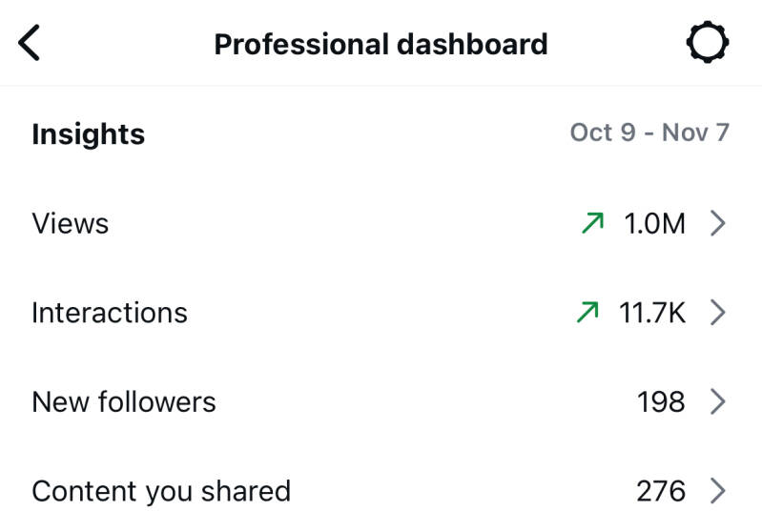The height and width of the screenshot is (532, 762).
Task: Expand the New followers row chevron
Action: tap(718, 401)
